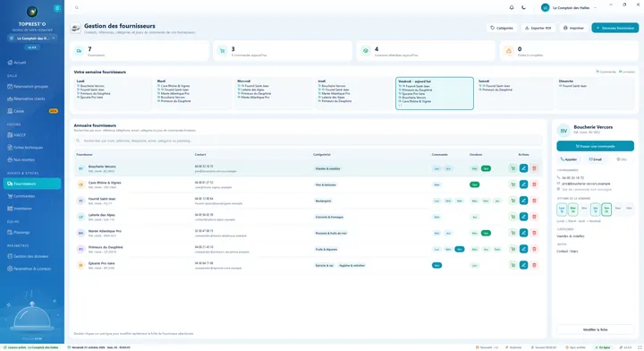This screenshot has height=351, width=644.
Task: Open the notifications bell
Action: [x=512, y=8]
